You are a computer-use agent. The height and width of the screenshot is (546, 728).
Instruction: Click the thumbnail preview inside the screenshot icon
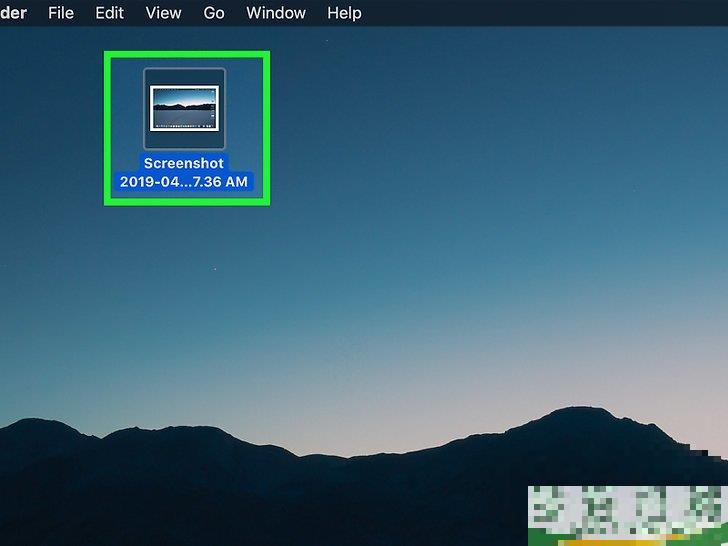tap(184, 107)
